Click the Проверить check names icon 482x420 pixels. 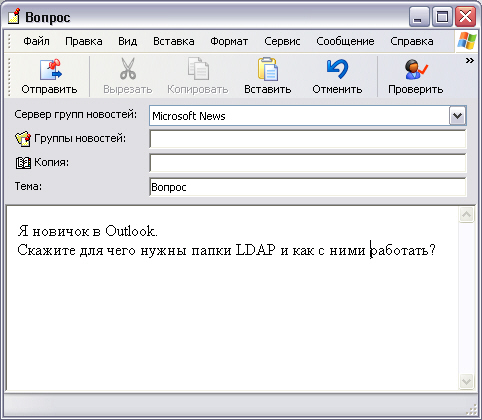point(416,69)
